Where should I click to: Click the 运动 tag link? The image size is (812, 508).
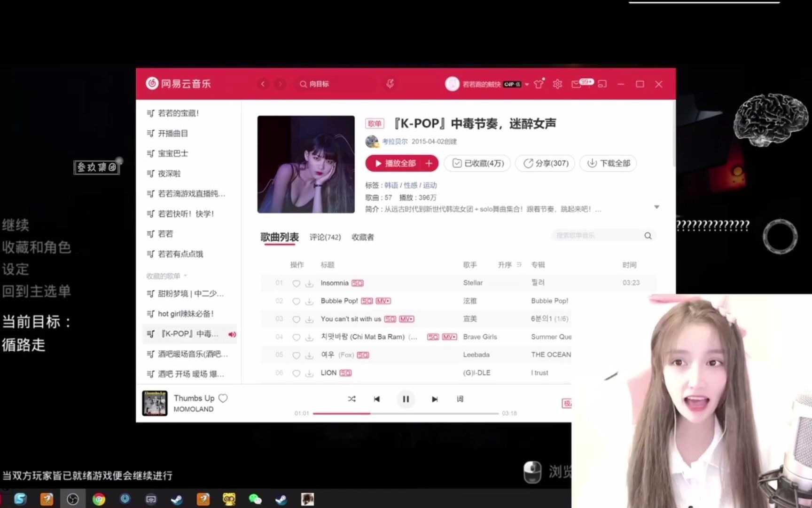(x=430, y=185)
